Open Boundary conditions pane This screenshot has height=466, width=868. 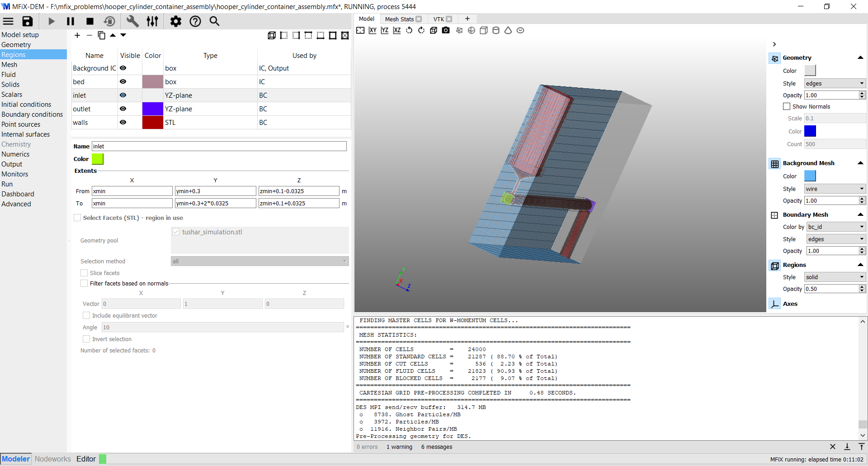click(32, 114)
